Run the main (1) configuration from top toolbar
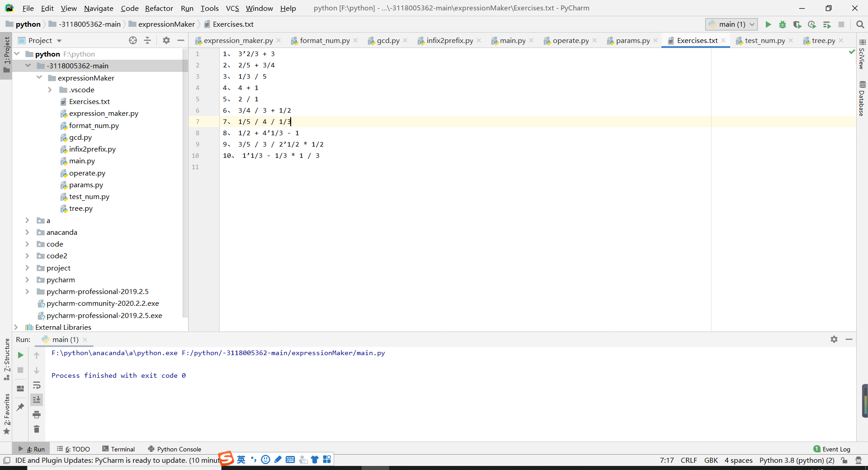The image size is (868, 470). click(x=768, y=24)
